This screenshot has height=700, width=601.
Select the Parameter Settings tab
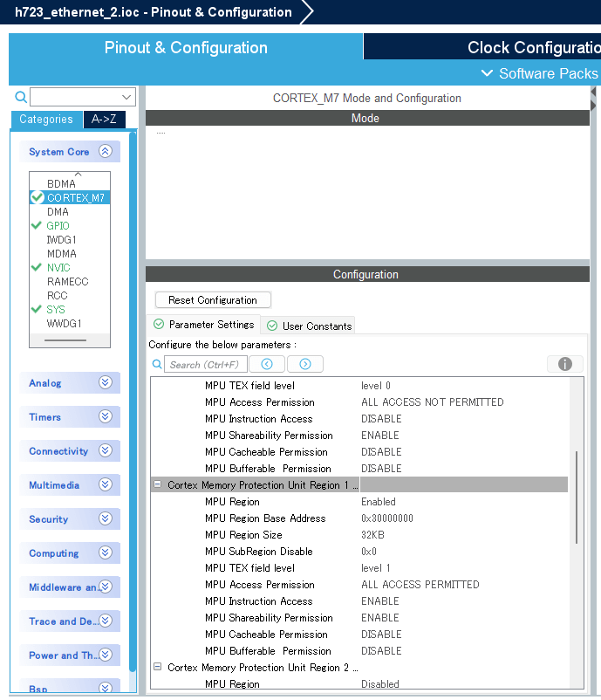[204, 325]
